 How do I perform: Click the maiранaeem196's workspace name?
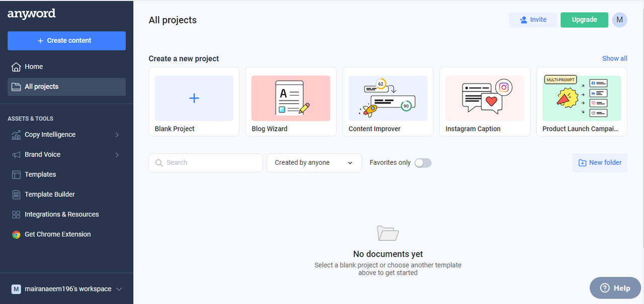68,289
